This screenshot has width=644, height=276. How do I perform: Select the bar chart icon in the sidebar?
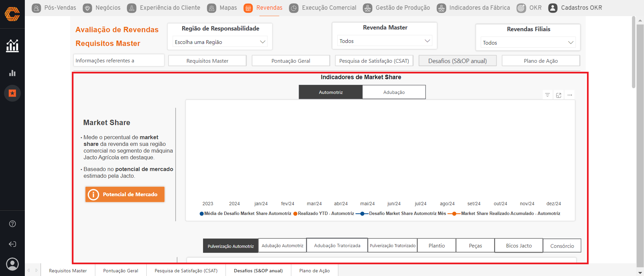(x=12, y=73)
